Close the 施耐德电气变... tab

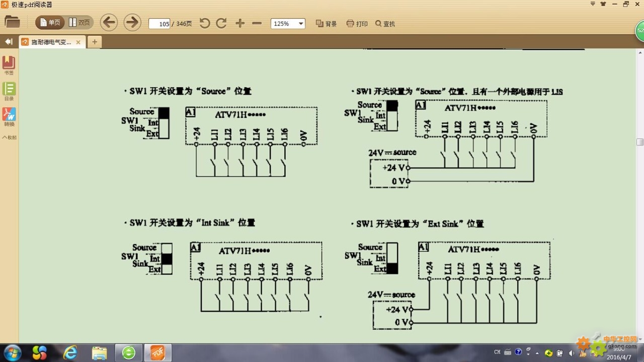click(78, 42)
